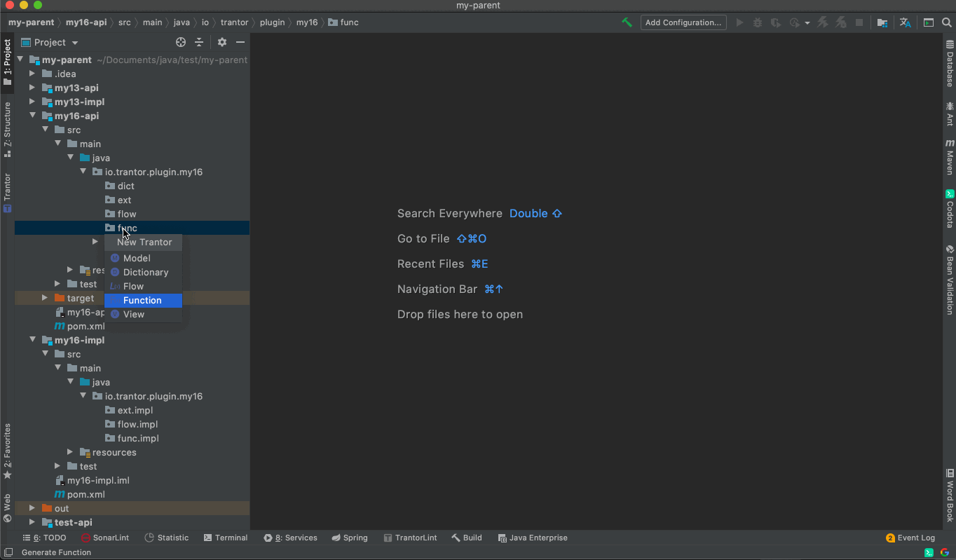Expand test-api module
Screen dimensions: 956x560
point(32,522)
